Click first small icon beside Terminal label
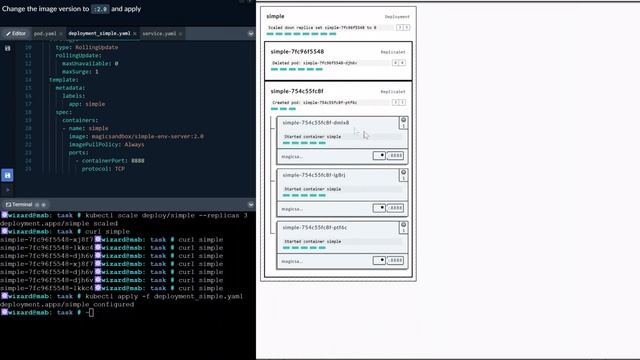The image size is (640, 360). tap(37, 204)
